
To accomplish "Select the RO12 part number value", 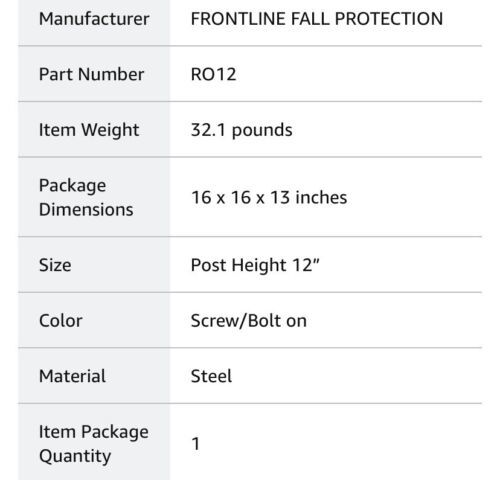I will click(x=213, y=74).
